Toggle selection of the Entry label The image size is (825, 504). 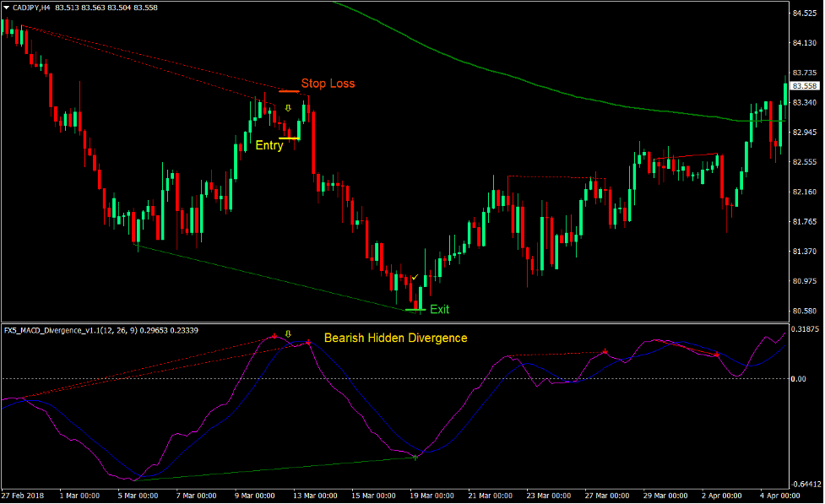click(x=269, y=145)
